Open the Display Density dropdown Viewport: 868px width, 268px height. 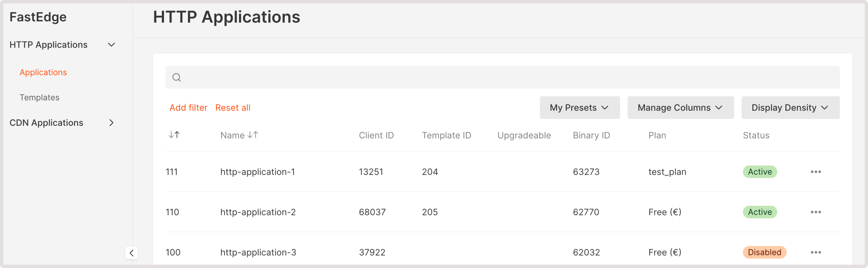point(790,107)
